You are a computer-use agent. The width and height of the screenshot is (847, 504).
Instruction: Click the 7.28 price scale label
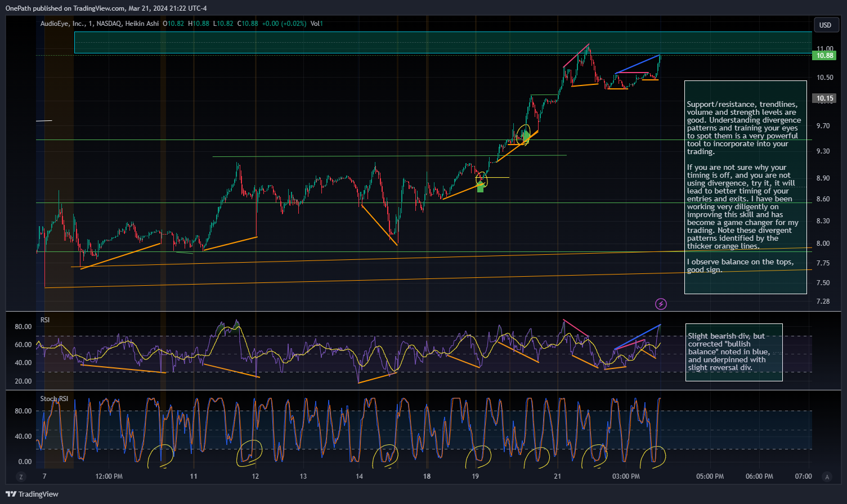(823, 301)
